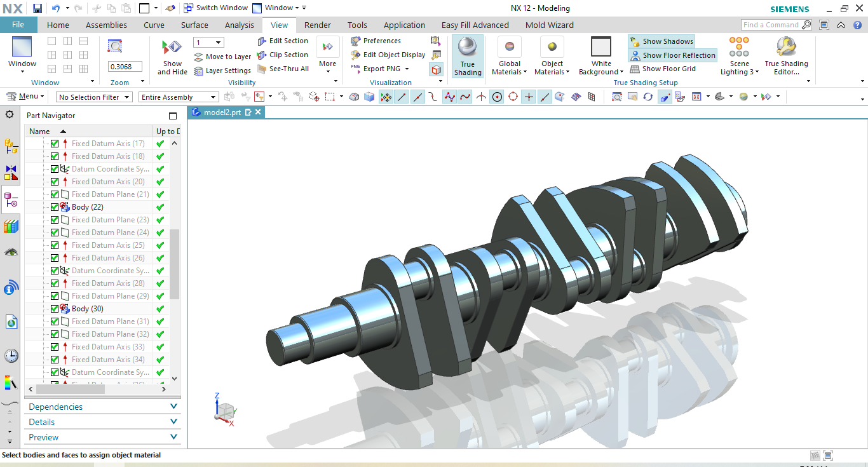This screenshot has height=467, width=868.
Task: Switch to the Assemblies ribbon tab
Action: point(106,25)
